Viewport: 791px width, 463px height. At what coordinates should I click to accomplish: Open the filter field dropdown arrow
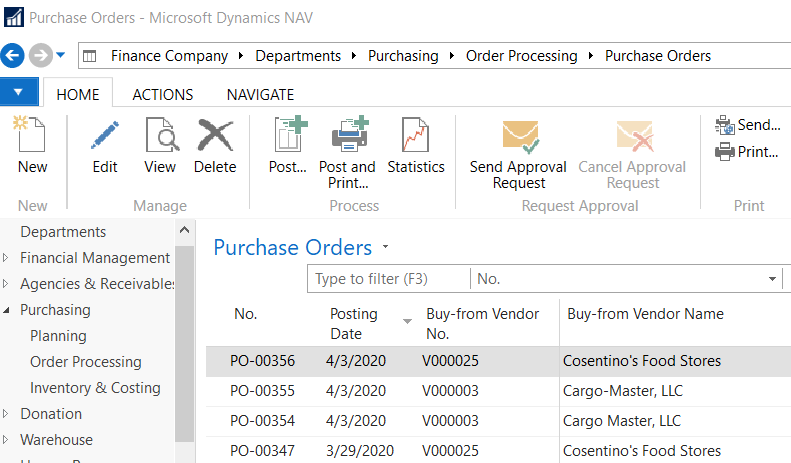772,279
